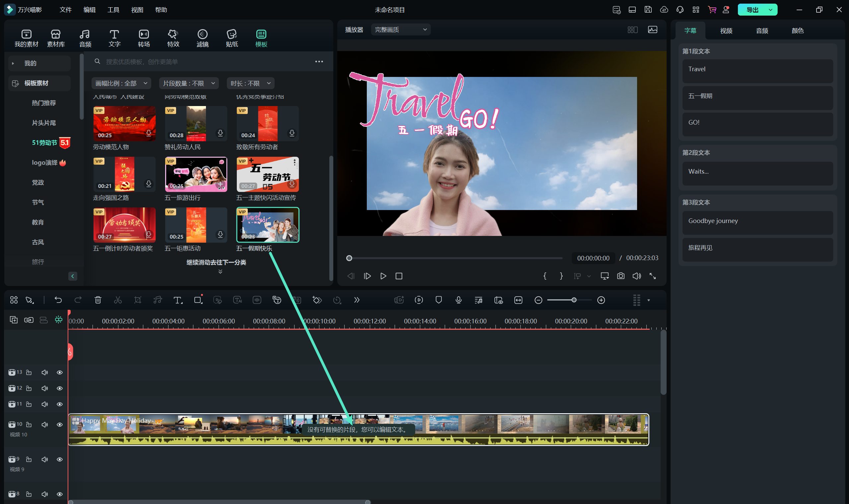The height and width of the screenshot is (504, 849).
Task: Click the undo icon above the timeline
Action: point(58,300)
